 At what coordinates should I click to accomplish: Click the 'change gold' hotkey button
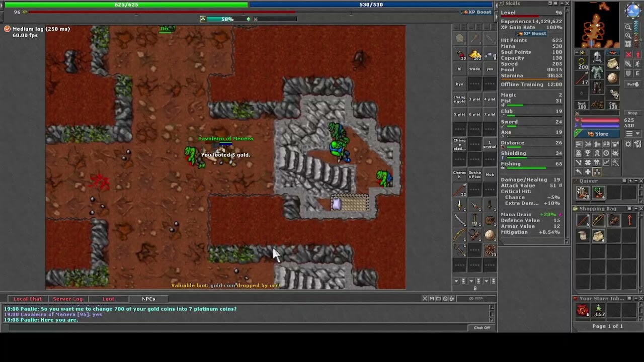tap(460, 99)
